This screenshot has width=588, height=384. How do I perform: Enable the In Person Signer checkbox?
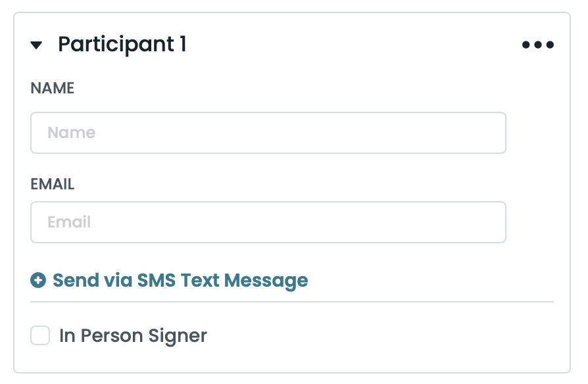pyautogui.click(x=40, y=335)
